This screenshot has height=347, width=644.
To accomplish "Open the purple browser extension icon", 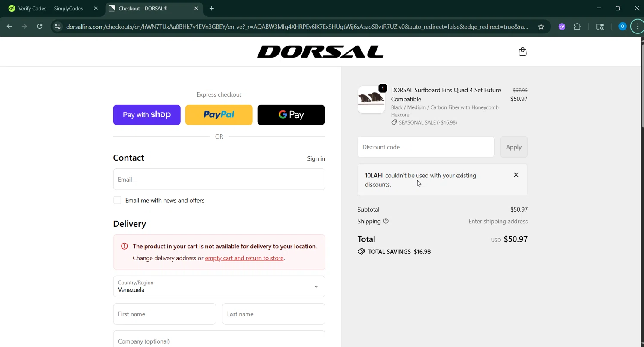I will tap(562, 27).
